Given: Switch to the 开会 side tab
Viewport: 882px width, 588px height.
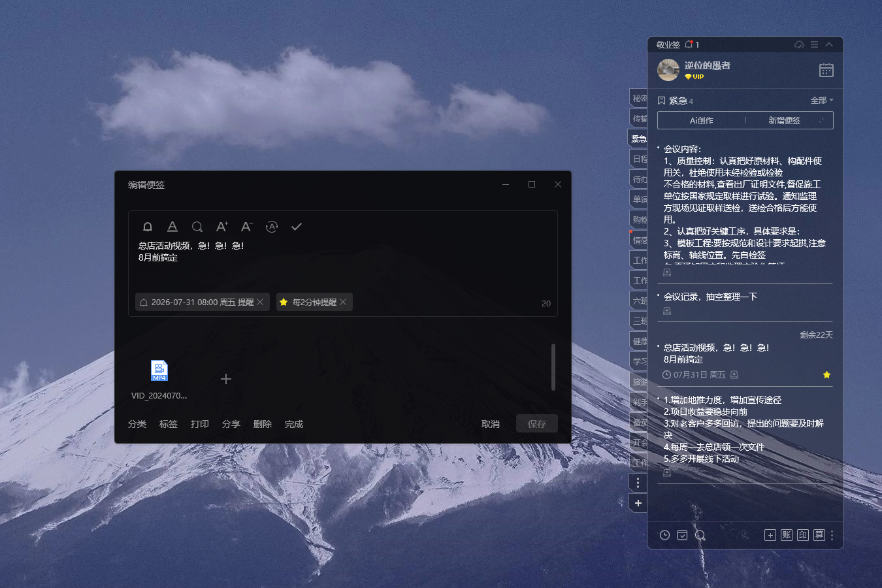Looking at the screenshot, I should [639, 442].
